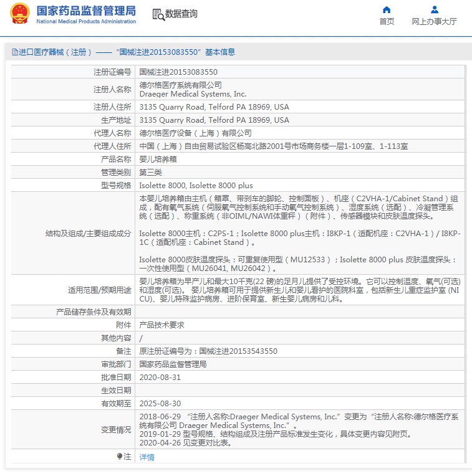
Task: Click the 生产地址 address value
Action: (214, 120)
